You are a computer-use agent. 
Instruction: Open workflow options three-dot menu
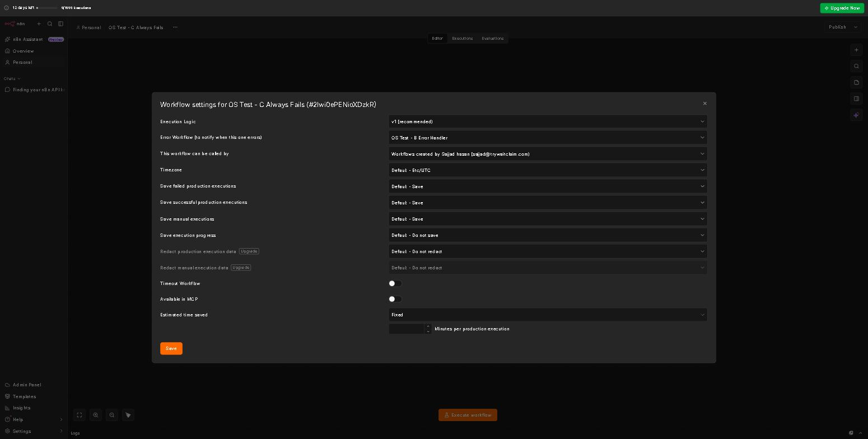pyautogui.click(x=175, y=27)
